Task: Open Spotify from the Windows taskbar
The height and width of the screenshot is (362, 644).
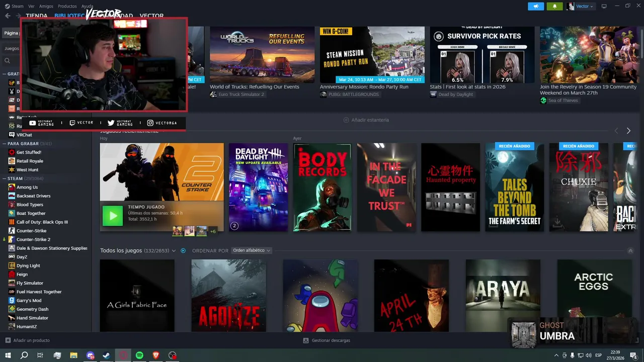Action: pyautogui.click(x=139, y=355)
